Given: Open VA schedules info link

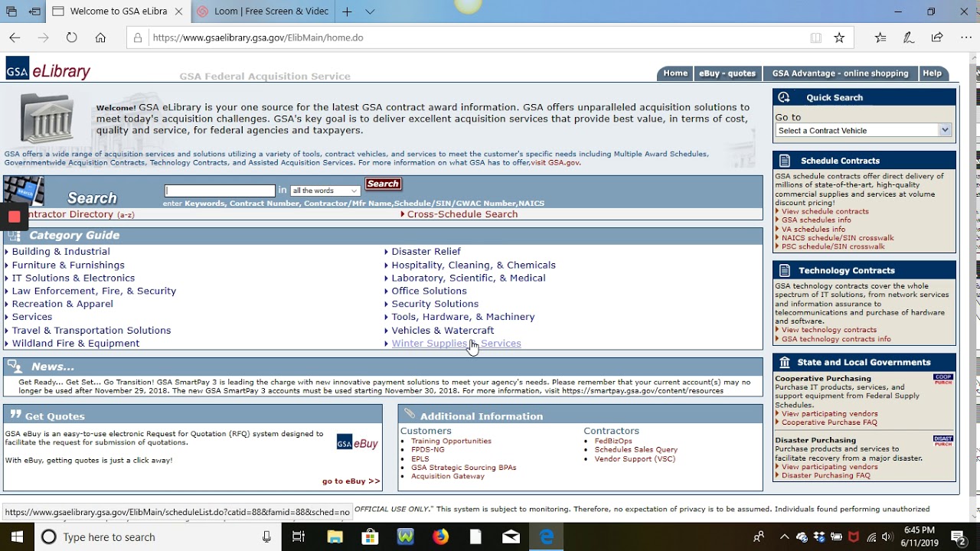Looking at the screenshot, I should [x=814, y=229].
